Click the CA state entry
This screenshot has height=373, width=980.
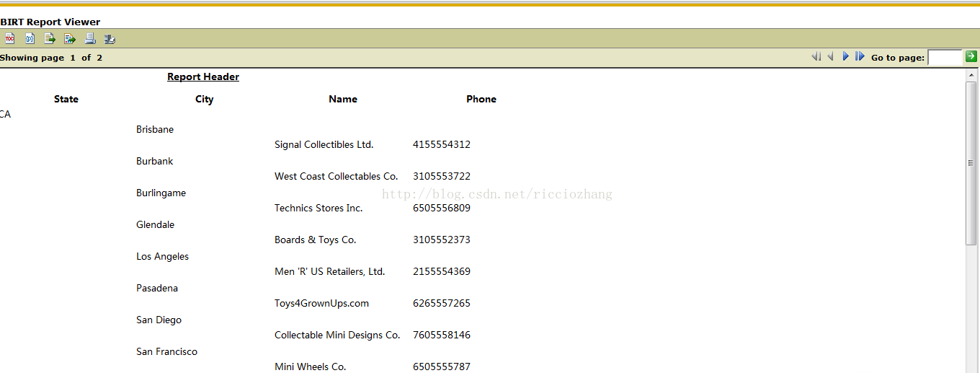5,114
